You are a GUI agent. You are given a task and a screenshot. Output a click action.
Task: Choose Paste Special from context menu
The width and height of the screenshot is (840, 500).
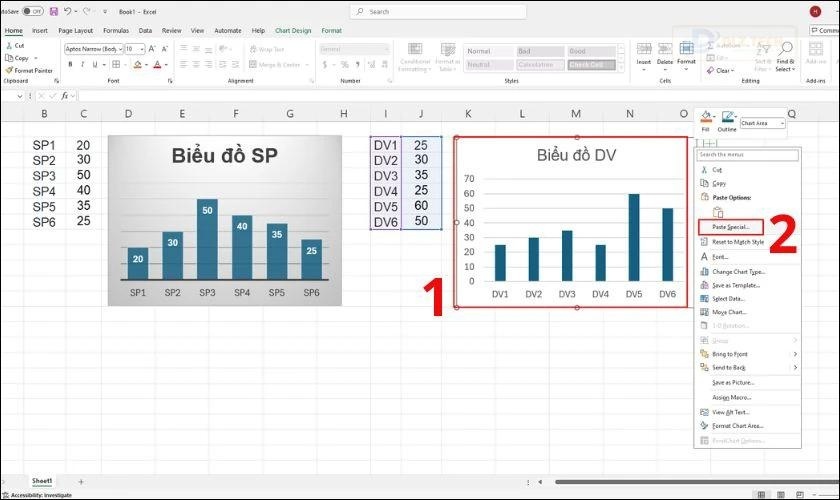tap(729, 227)
